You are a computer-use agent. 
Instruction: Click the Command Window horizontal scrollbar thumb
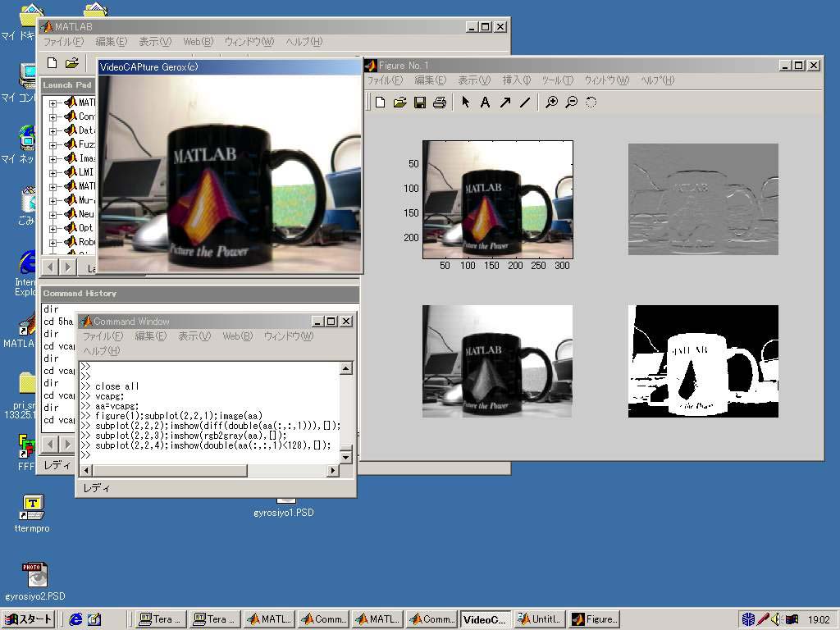point(169,470)
